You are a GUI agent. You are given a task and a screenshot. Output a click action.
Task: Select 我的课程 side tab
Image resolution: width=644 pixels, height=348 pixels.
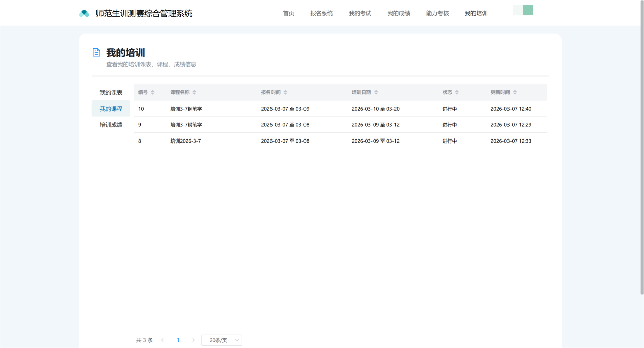click(x=111, y=109)
